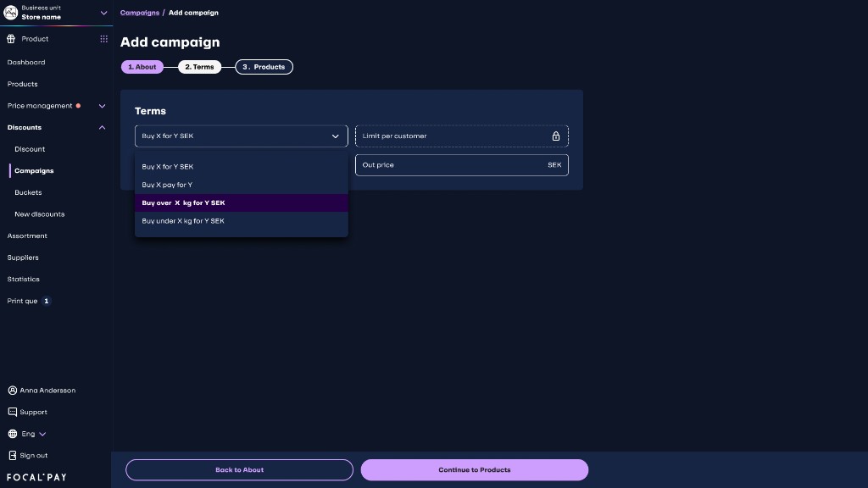Expand the Price management chevron
The image size is (868, 488).
click(102, 106)
